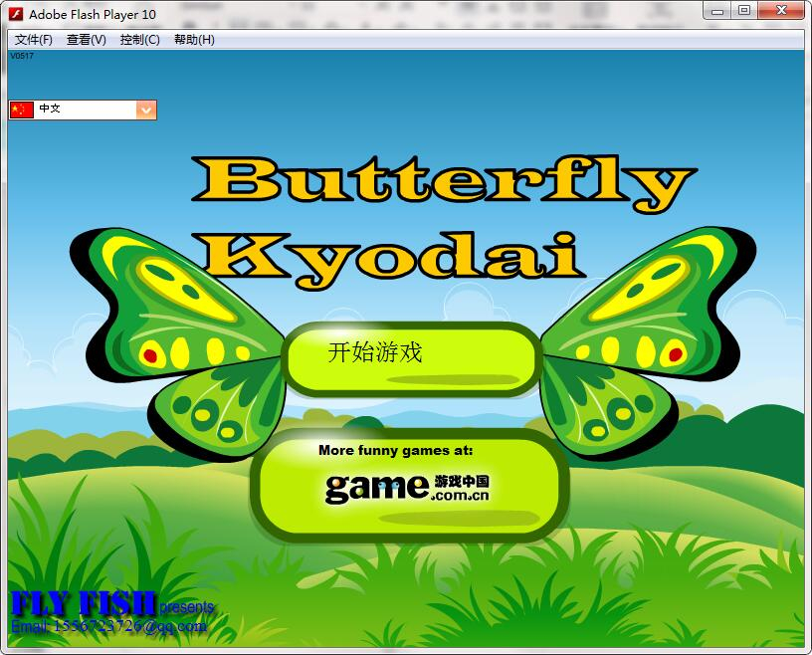Minimize the Flash Player window
Image resolution: width=812 pixels, height=655 pixels.
(x=718, y=11)
